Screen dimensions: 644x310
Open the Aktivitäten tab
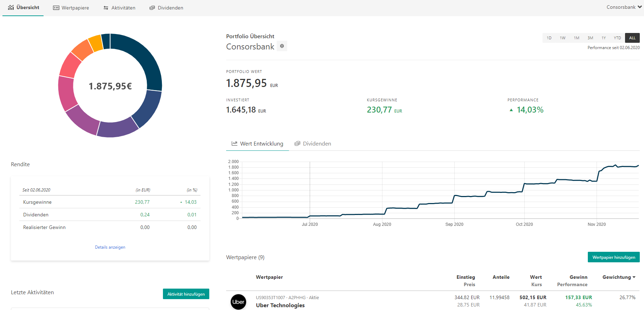(x=119, y=8)
